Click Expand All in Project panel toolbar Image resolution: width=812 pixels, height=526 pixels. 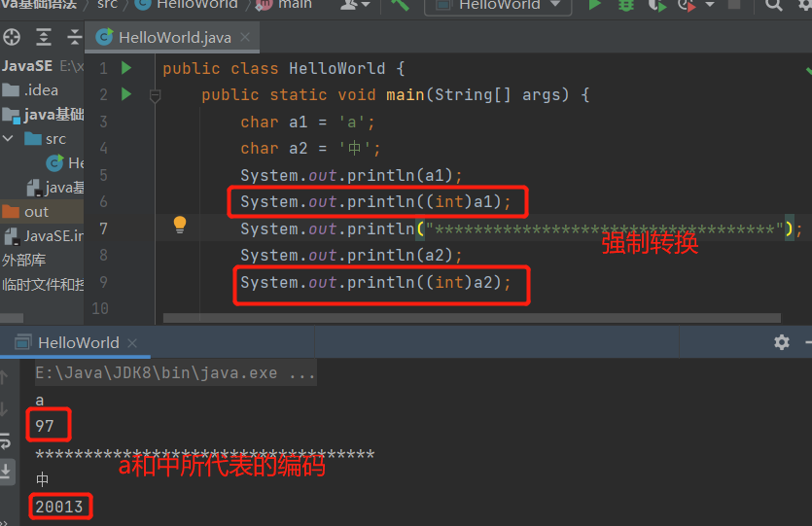click(44, 37)
